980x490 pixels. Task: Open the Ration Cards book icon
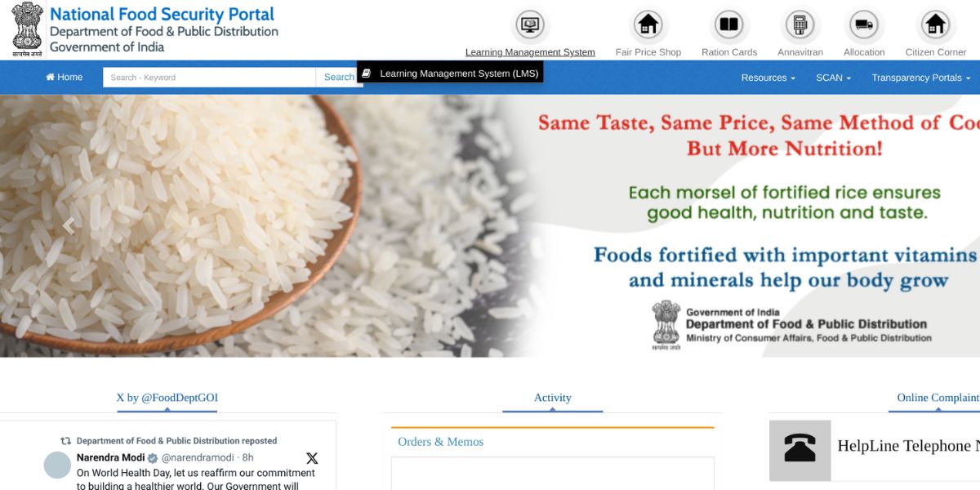(x=728, y=24)
